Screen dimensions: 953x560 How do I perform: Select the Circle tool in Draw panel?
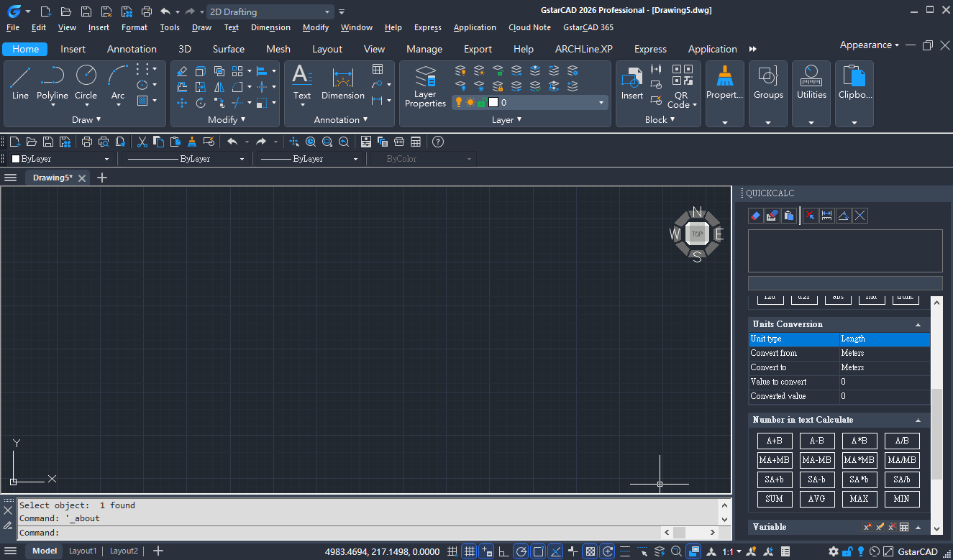[86, 83]
